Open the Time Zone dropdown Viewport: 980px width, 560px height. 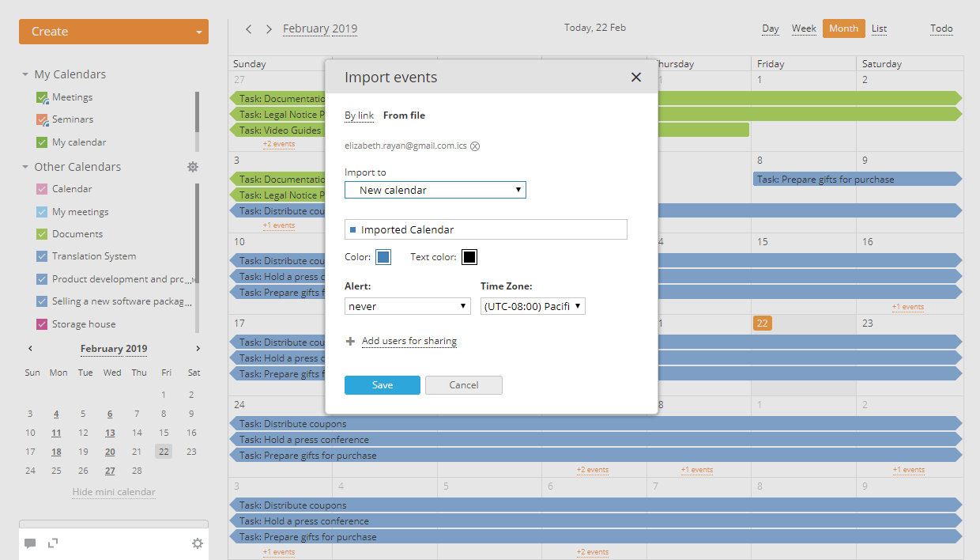click(532, 305)
